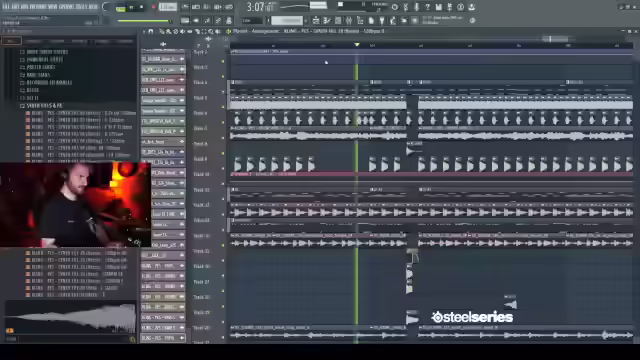The height and width of the screenshot is (360, 640).
Task: Adjust the green slider under the transport
Action: [x=144, y=21]
